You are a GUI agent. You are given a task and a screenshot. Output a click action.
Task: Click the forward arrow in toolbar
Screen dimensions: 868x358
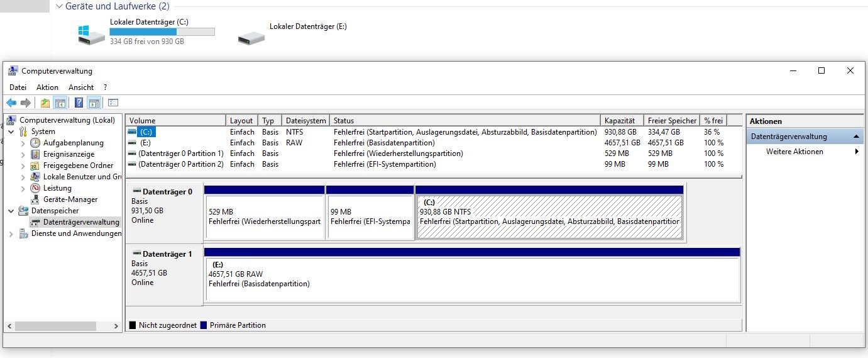tap(26, 103)
